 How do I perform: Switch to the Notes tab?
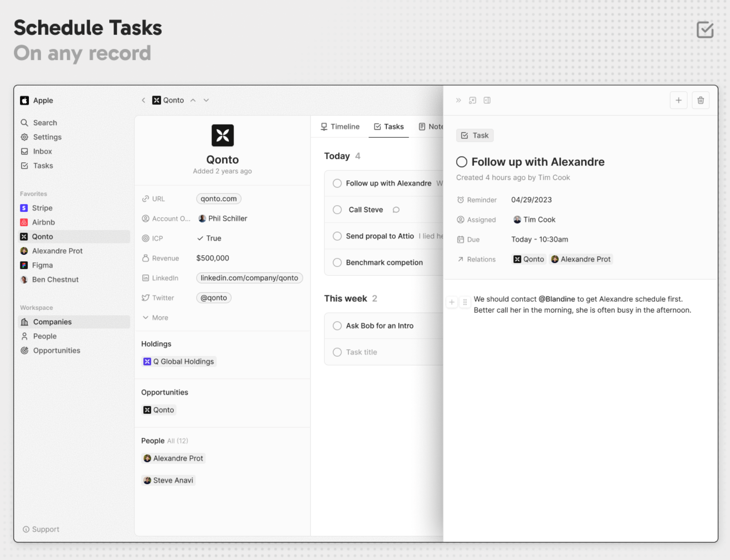(x=431, y=127)
